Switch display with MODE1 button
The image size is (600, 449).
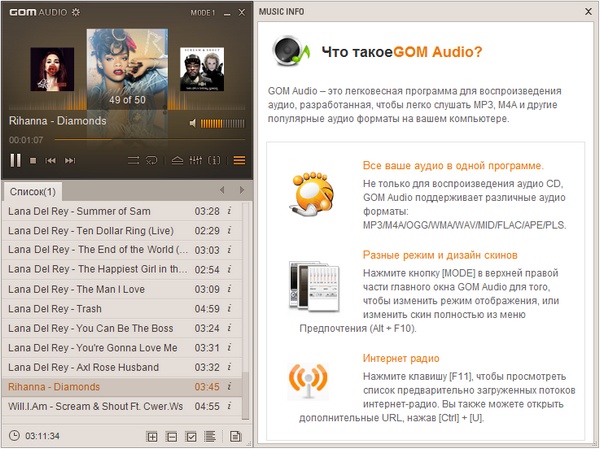pyautogui.click(x=203, y=13)
